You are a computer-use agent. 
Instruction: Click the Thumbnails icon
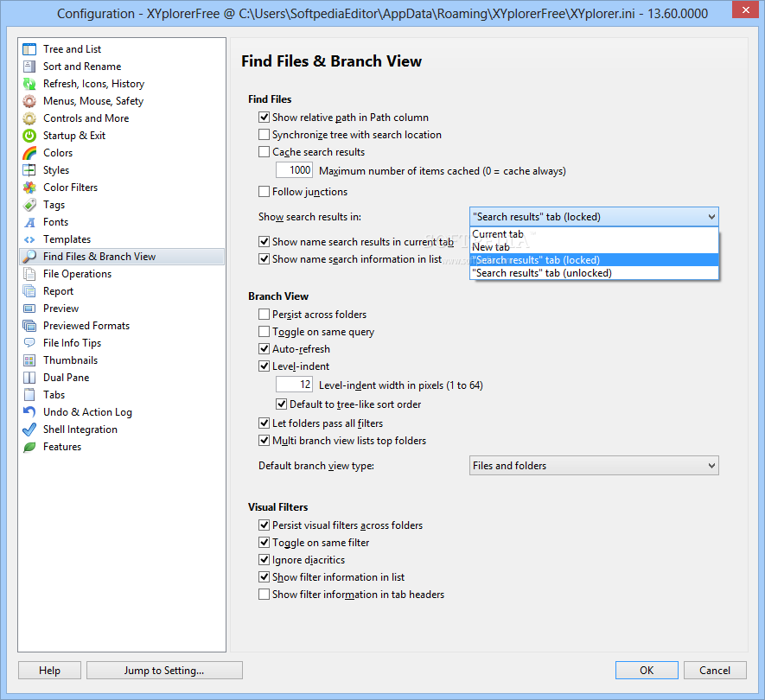[29, 360]
